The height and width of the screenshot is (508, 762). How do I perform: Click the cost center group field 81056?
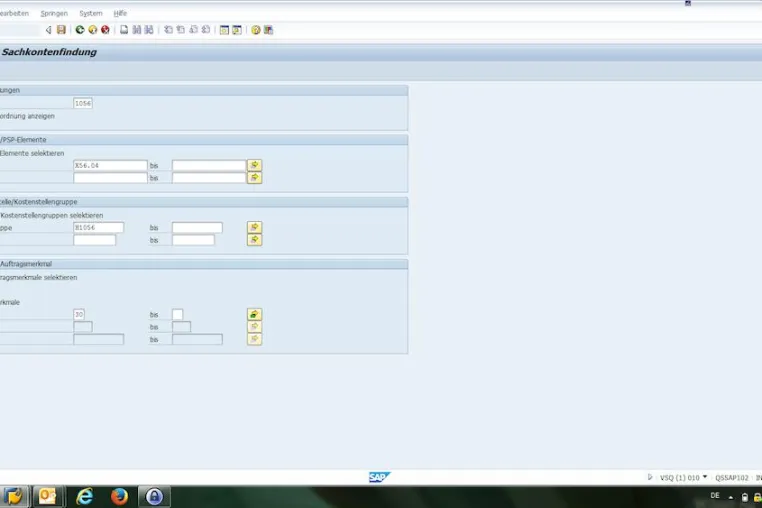coord(99,228)
